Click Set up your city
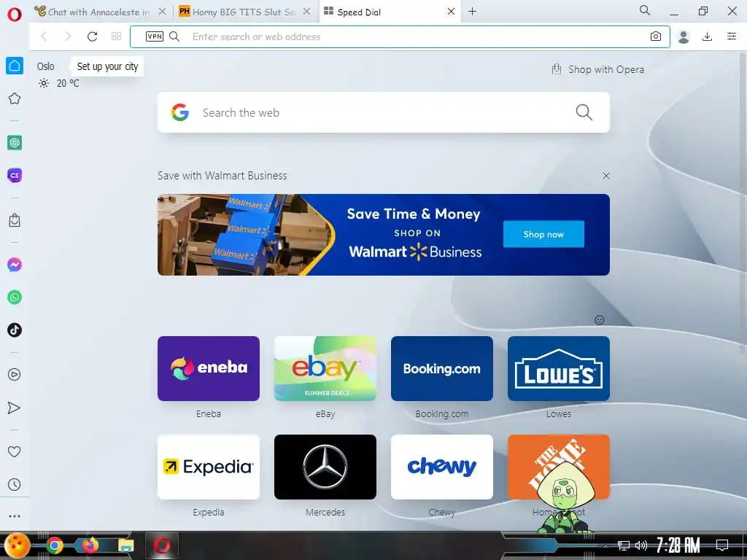 (108, 66)
